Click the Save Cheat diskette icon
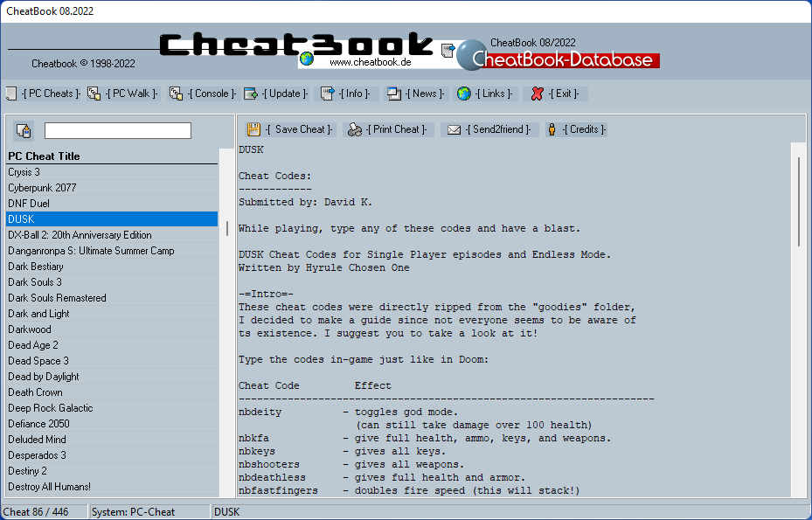Image resolution: width=812 pixels, height=520 pixels. (x=253, y=128)
